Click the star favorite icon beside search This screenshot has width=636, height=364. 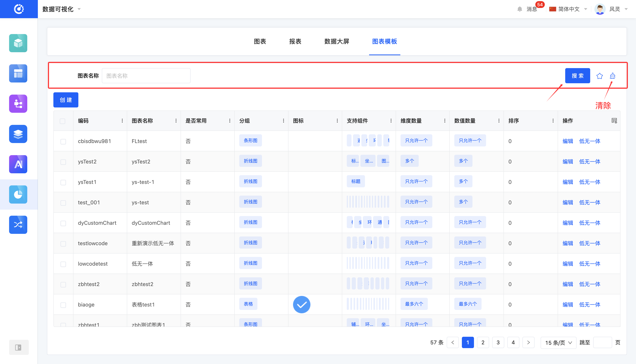(x=599, y=76)
